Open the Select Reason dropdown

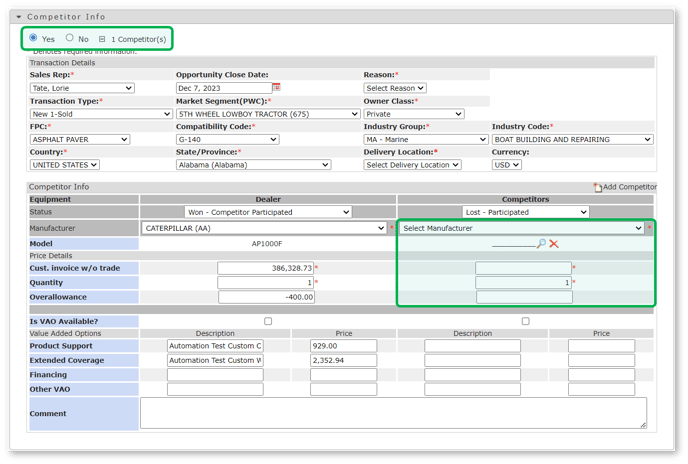point(395,88)
